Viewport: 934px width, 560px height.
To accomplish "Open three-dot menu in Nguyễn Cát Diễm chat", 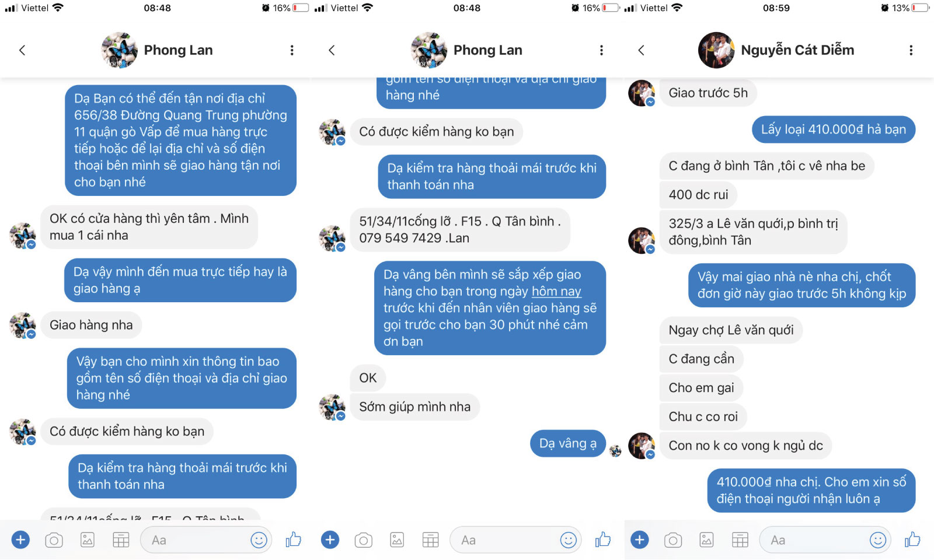I will [x=911, y=50].
